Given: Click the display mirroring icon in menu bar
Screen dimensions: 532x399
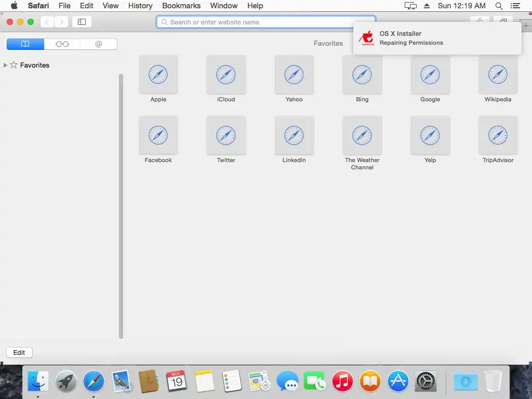Looking at the screenshot, I should (x=410, y=6).
